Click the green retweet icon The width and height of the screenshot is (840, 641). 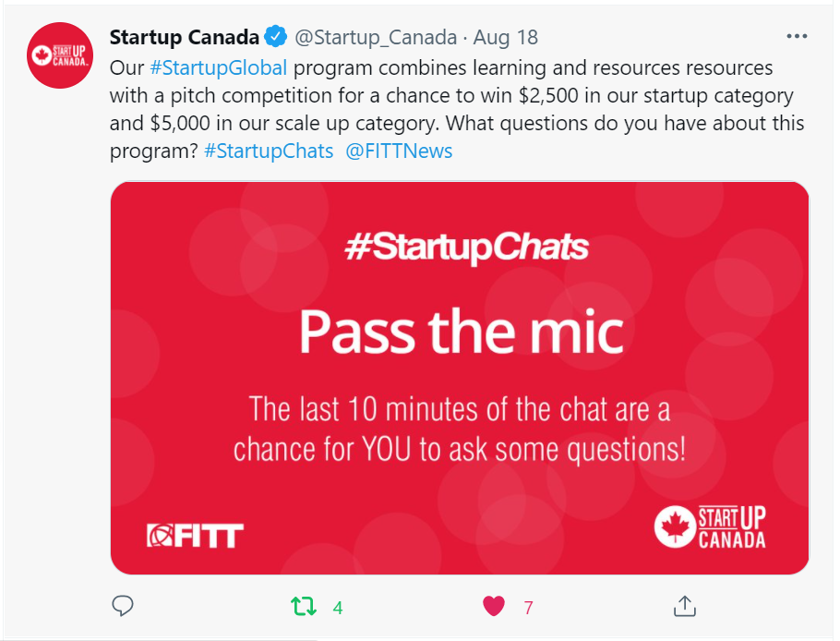[x=303, y=607]
